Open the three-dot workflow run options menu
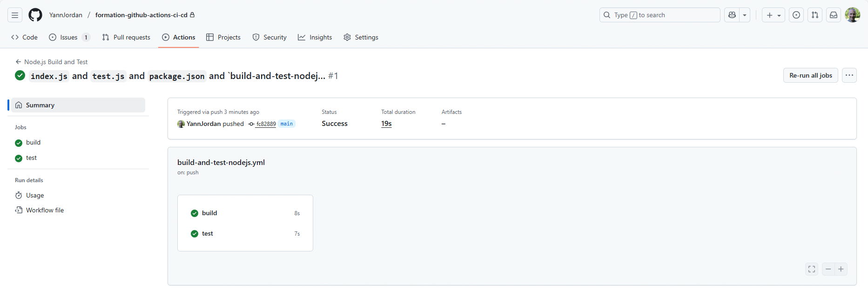This screenshot has width=868, height=290. 849,75
